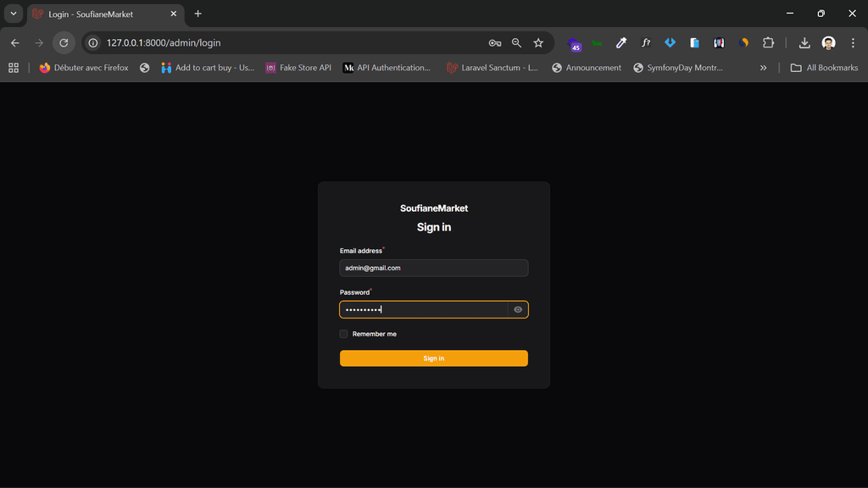
Task: Open the extension with 45 badge
Action: click(575, 44)
